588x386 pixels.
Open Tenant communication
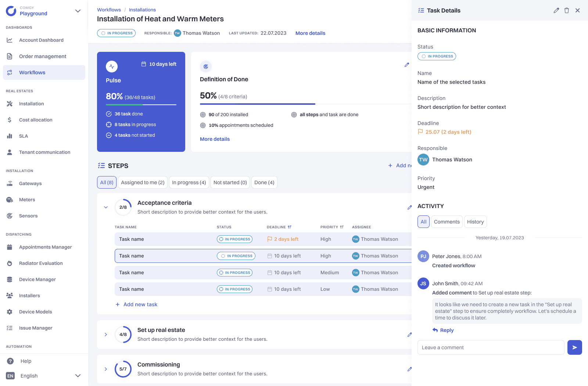pyautogui.click(x=44, y=152)
